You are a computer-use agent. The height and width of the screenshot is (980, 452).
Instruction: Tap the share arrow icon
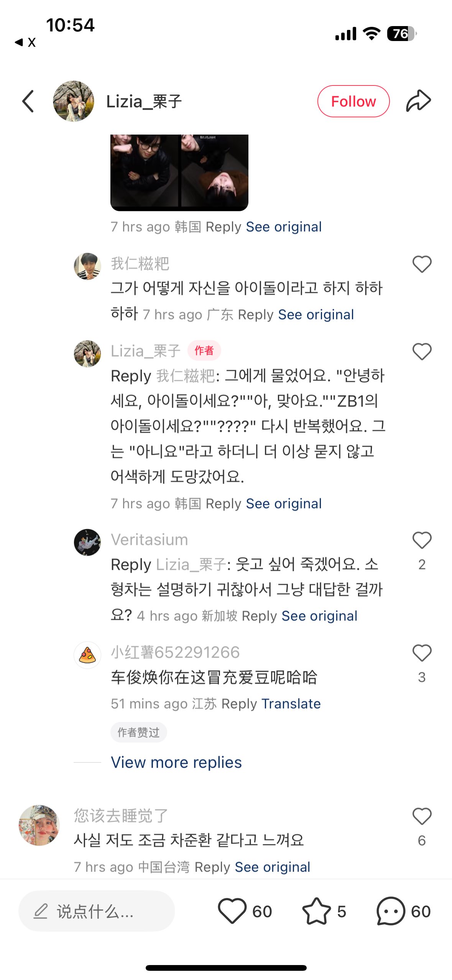point(418,101)
